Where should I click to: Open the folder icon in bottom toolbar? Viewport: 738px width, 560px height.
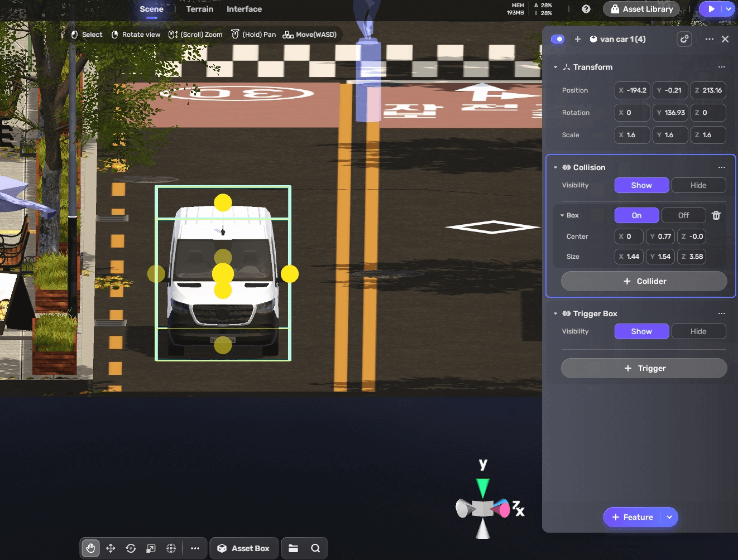[293, 548]
